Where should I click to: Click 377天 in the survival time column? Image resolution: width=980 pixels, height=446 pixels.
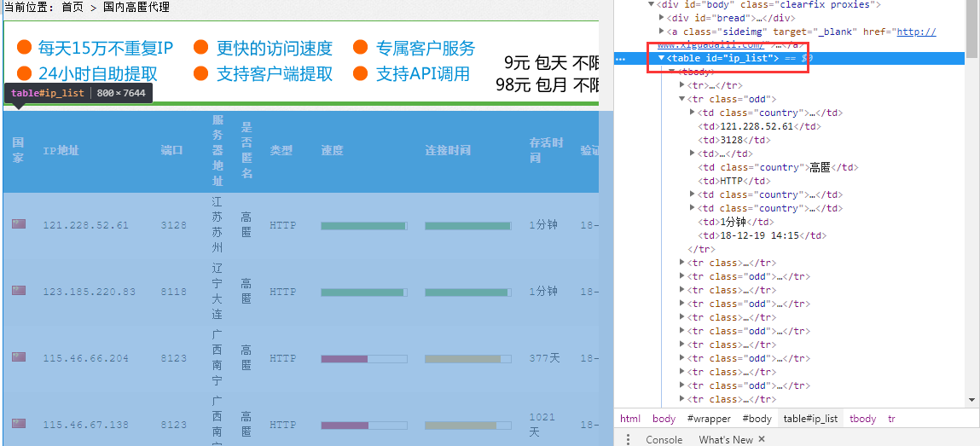pyautogui.click(x=545, y=358)
